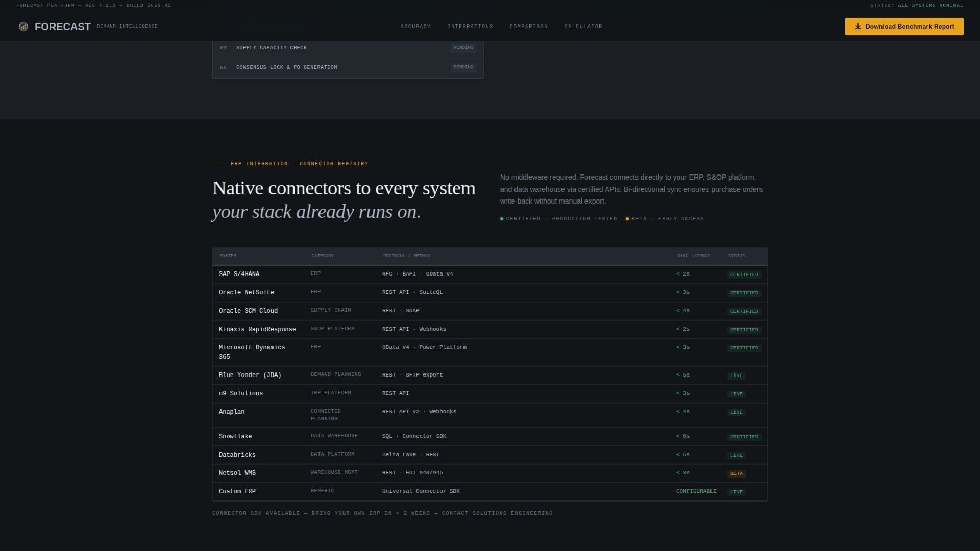Select the Databricks row name

pos(237,455)
